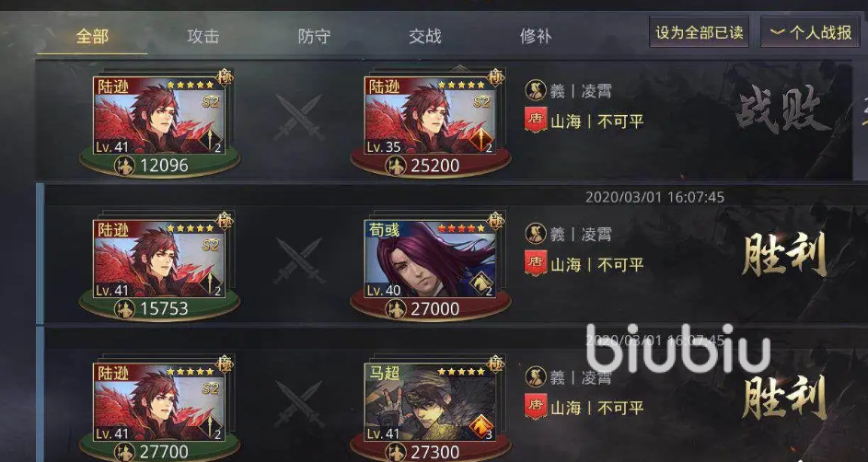Switch to the 防守 tab
The image size is (868, 462).
pyautogui.click(x=314, y=37)
